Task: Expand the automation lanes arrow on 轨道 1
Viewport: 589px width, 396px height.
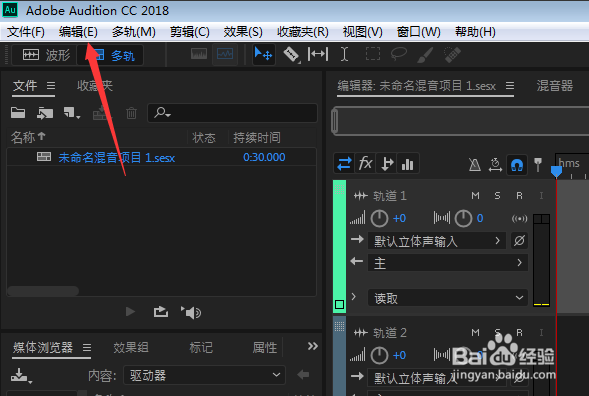Action: (x=353, y=296)
